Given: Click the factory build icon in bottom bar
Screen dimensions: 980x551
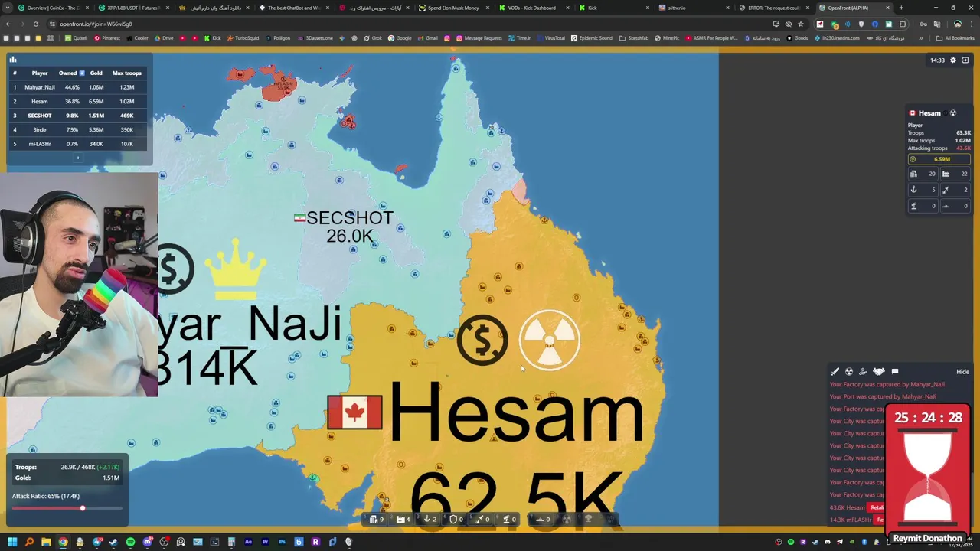Looking at the screenshot, I should (x=400, y=520).
